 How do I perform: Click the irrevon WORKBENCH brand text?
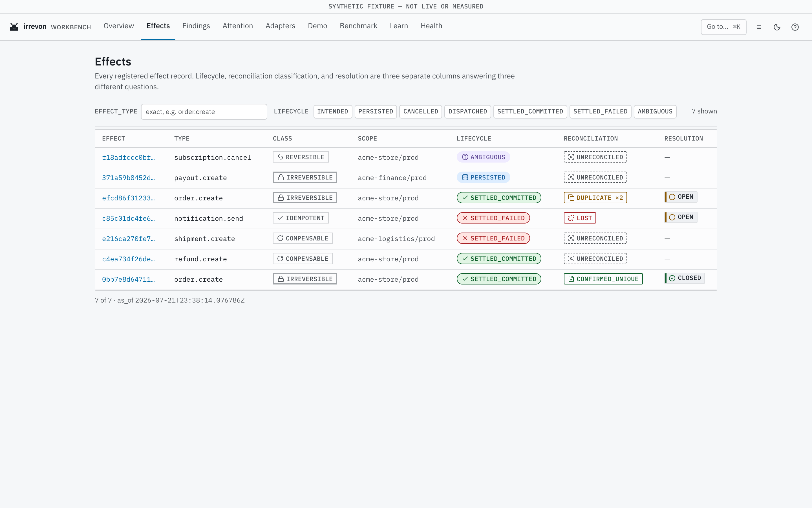pos(57,27)
